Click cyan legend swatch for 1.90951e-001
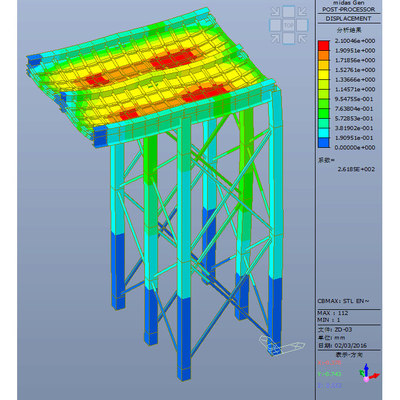The height and width of the screenshot is (400, 400). pos(323,133)
